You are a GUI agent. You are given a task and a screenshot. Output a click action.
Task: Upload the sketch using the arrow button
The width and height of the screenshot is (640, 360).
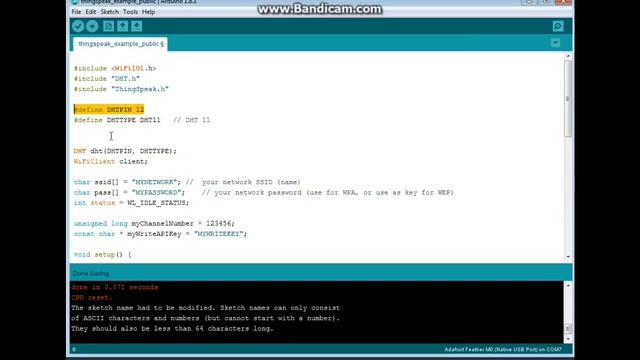pyautogui.click(x=92, y=26)
